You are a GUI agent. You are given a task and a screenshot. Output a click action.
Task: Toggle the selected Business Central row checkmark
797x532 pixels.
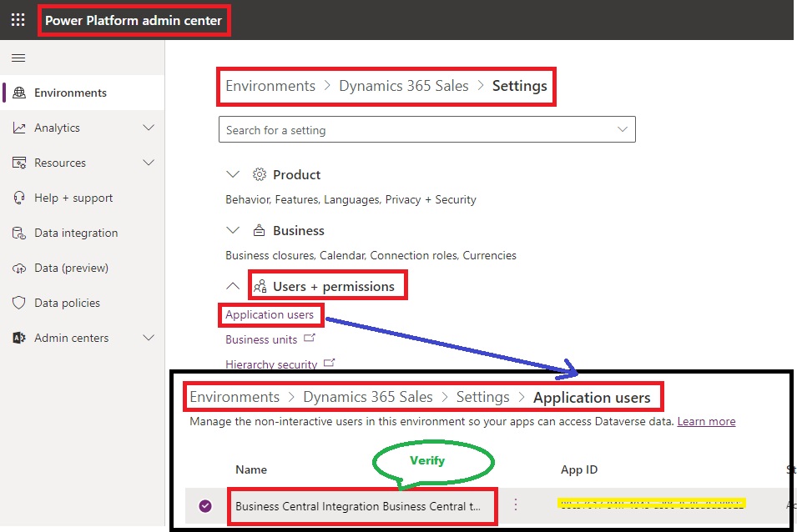point(205,506)
